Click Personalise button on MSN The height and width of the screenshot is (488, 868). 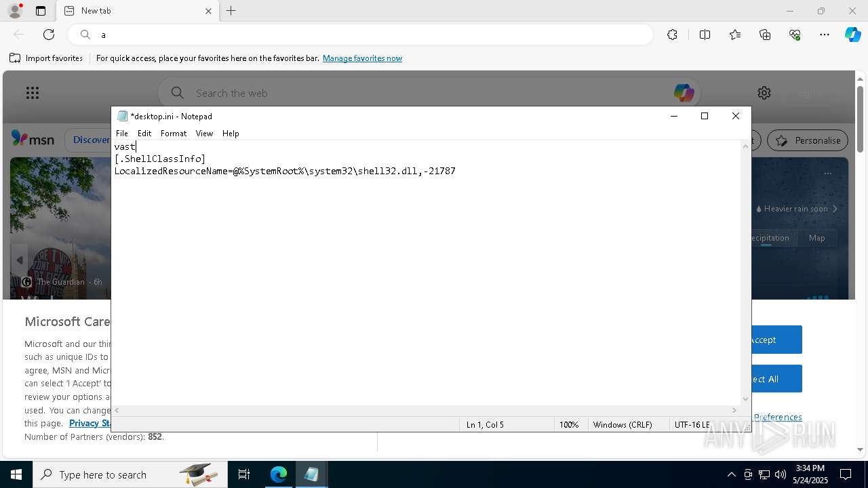coord(807,140)
